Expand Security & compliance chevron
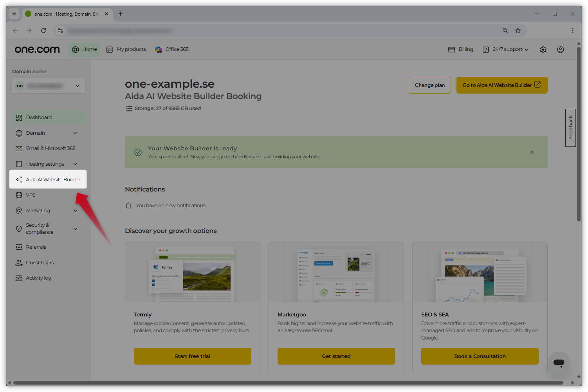This screenshot has height=392, width=588. click(x=76, y=229)
